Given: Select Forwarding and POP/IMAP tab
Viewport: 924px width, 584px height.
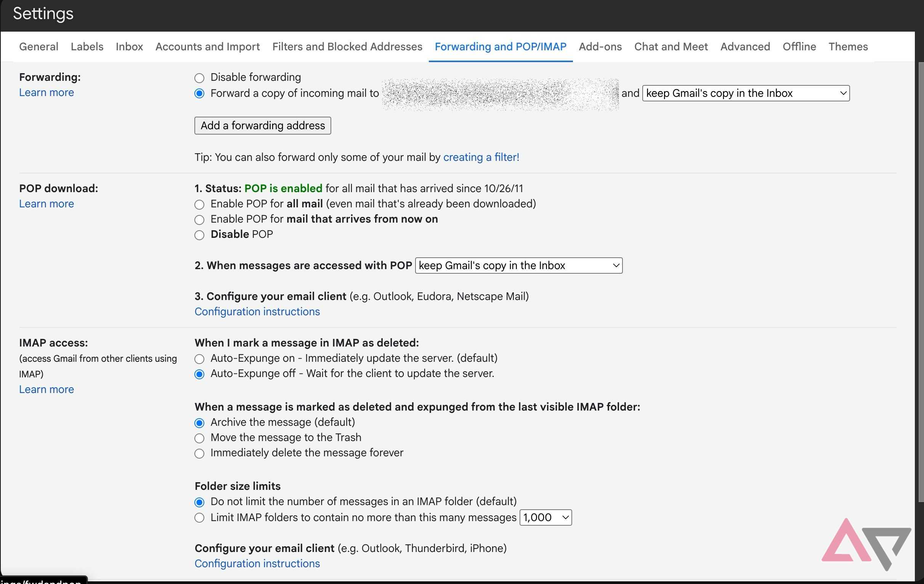Looking at the screenshot, I should pyautogui.click(x=500, y=47).
